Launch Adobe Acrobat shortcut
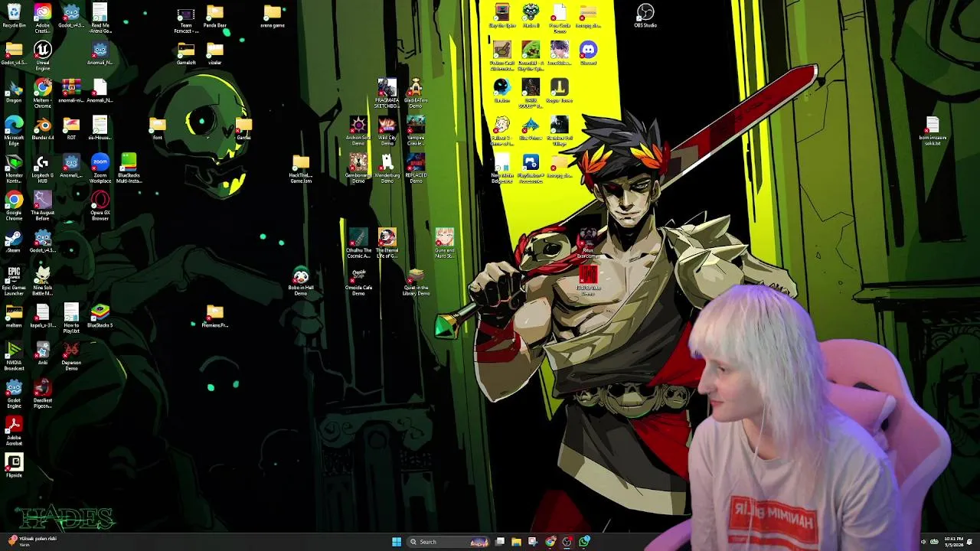 coord(14,431)
